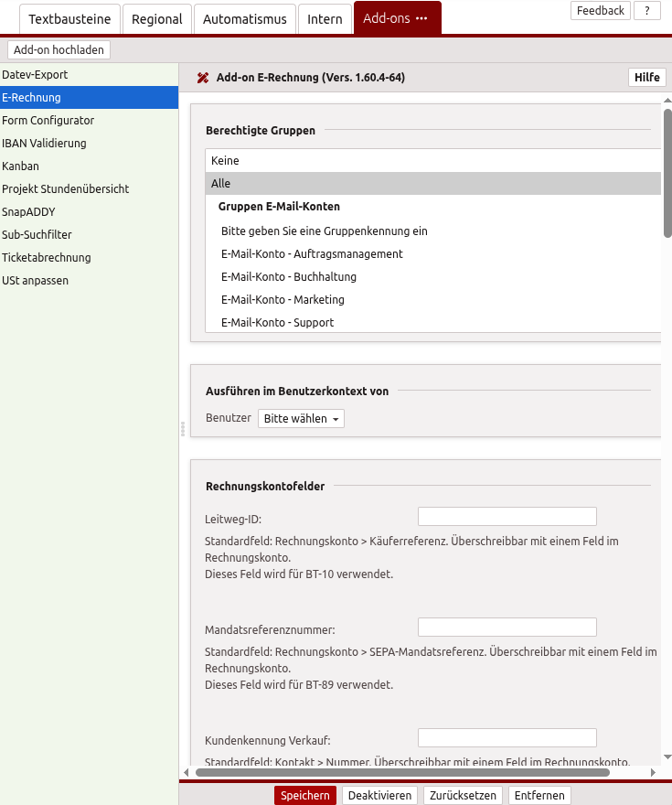Click the Deaktivieren button

(x=379, y=796)
